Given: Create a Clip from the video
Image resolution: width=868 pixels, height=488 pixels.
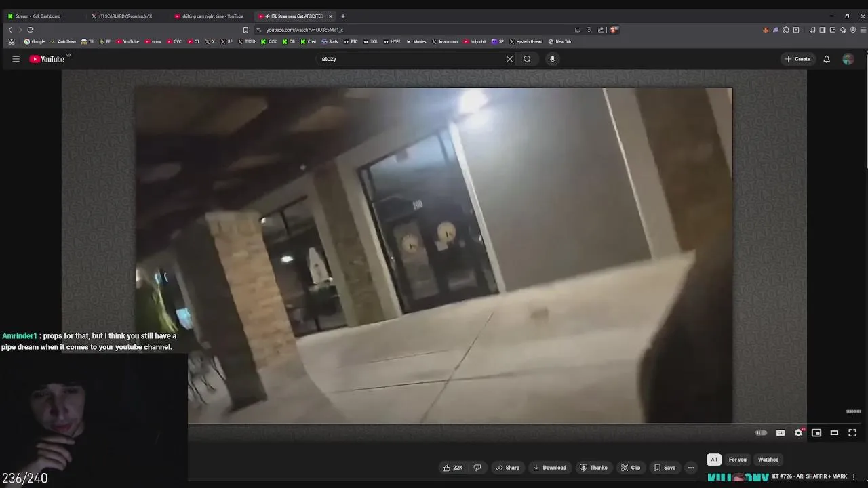Looking at the screenshot, I should pyautogui.click(x=631, y=468).
